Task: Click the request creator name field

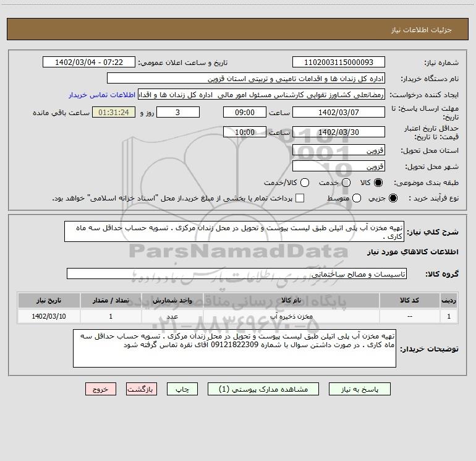Action: 261,94
